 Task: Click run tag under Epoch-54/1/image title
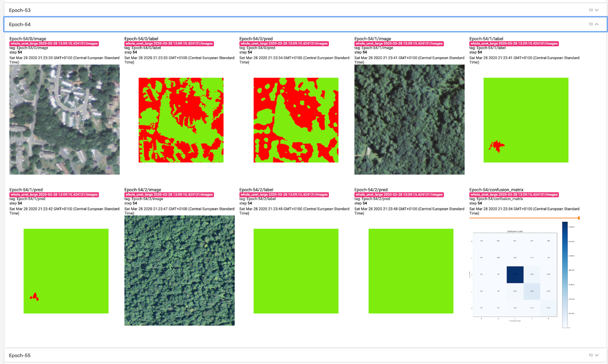point(399,43)
